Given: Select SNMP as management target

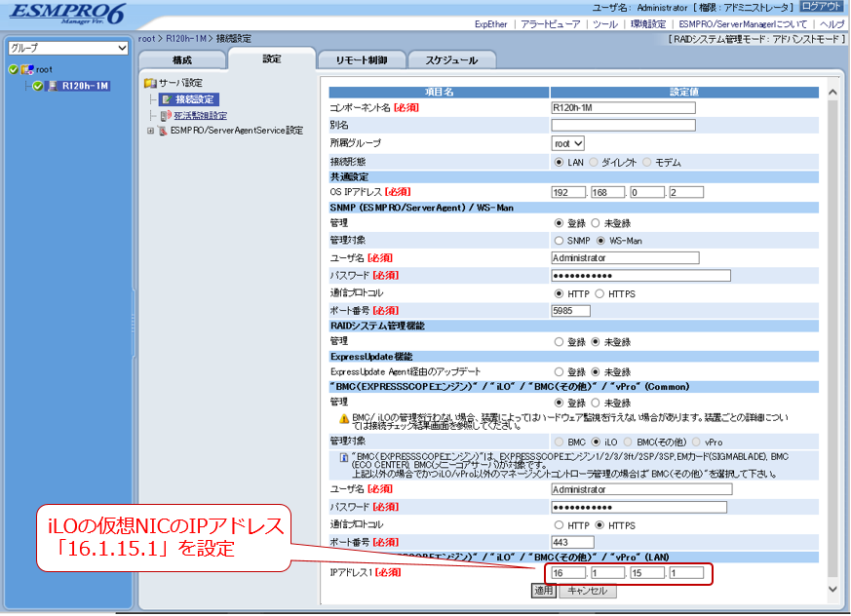Looking at the screenshot, I should pyautogui.click(x=559, y=241).
